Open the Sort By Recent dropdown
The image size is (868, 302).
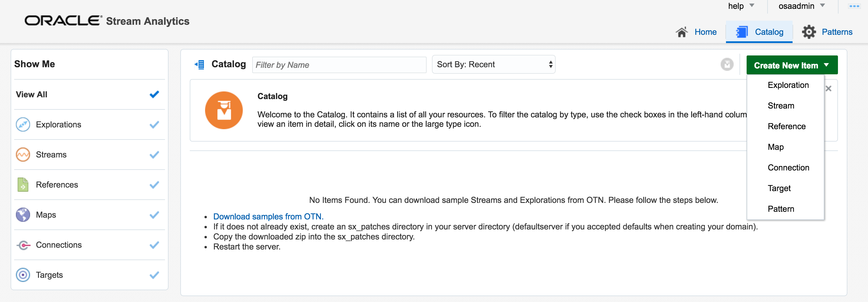[493, 65]
